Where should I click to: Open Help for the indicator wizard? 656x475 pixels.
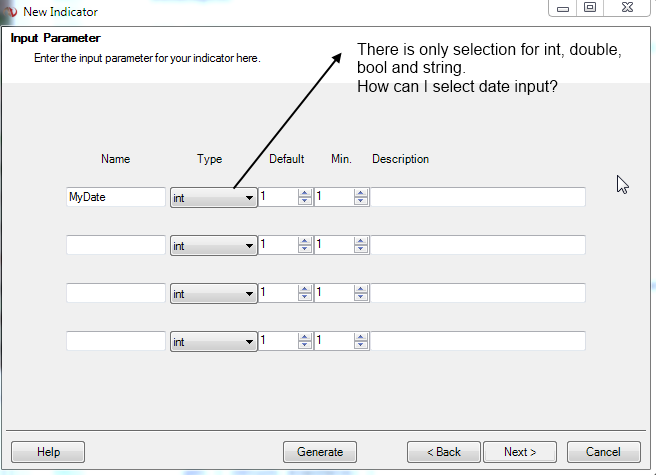tap(48, 452)
